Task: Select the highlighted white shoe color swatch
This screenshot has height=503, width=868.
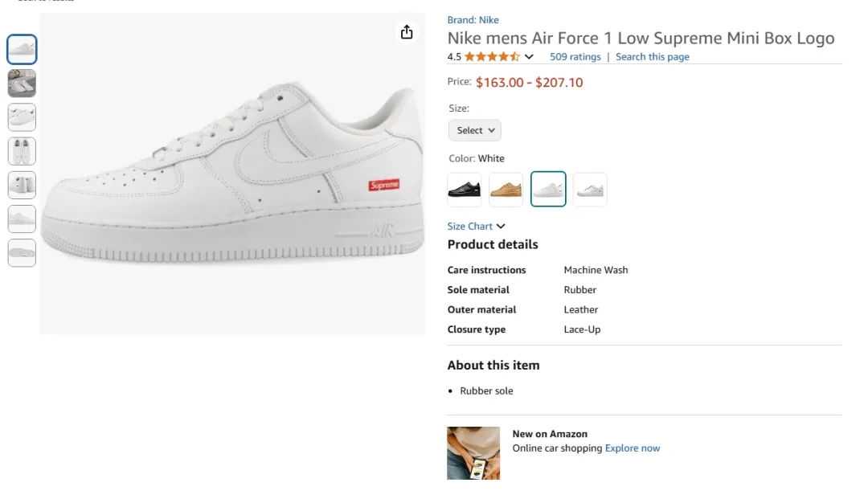Action: click(548, 190)
